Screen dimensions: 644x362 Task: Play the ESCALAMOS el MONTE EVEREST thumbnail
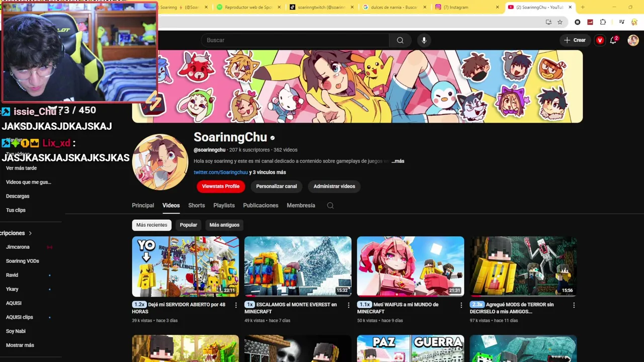298,266
